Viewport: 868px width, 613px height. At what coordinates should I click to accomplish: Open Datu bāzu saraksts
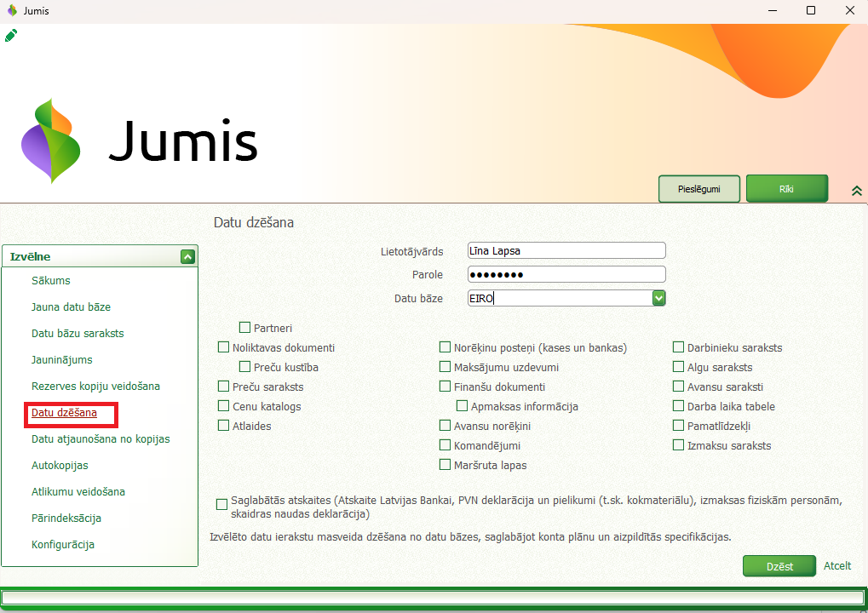click(x=78, y=334)
